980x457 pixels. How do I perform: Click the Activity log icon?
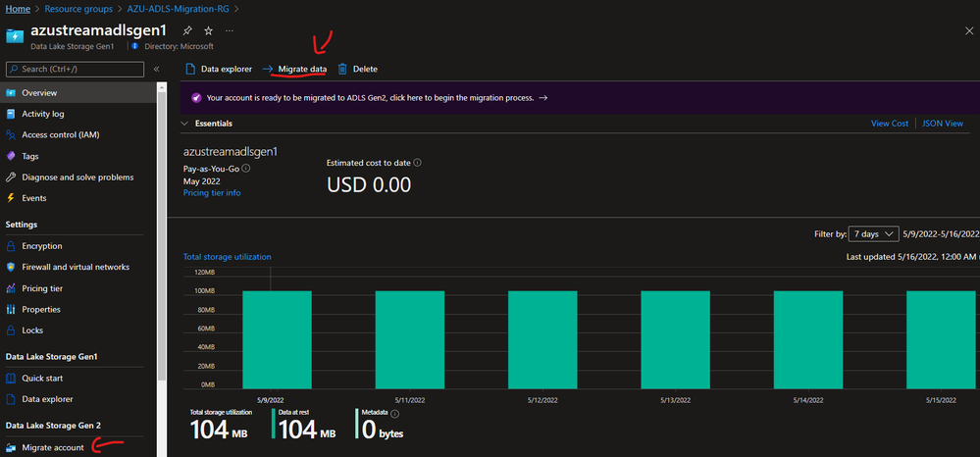click(11, 114)
